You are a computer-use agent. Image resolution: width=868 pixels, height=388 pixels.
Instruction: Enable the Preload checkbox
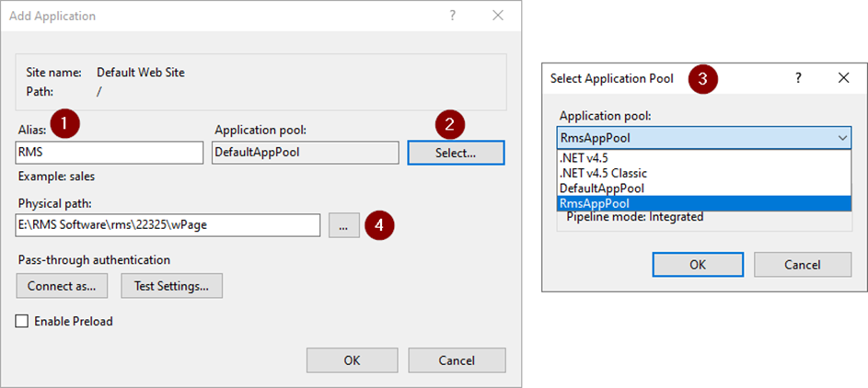pos(22,321)
